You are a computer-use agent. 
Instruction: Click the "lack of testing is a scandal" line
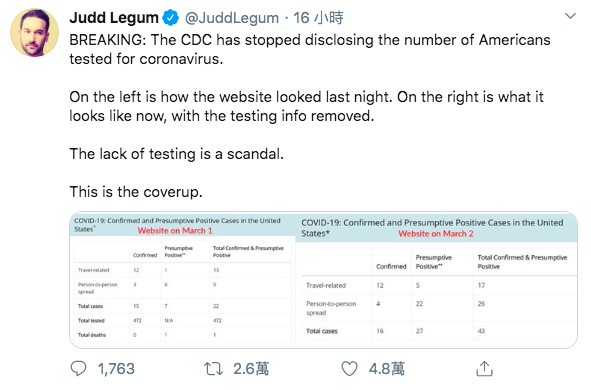tap(176, 154)
